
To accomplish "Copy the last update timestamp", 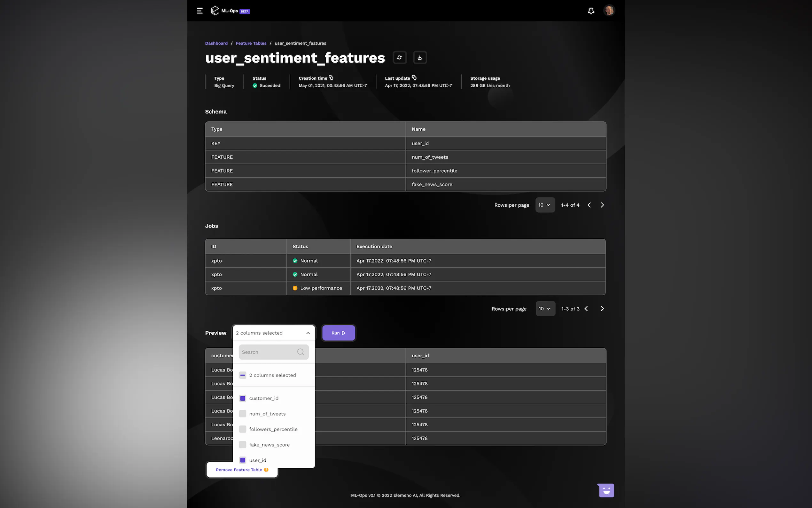I will 414,78.
